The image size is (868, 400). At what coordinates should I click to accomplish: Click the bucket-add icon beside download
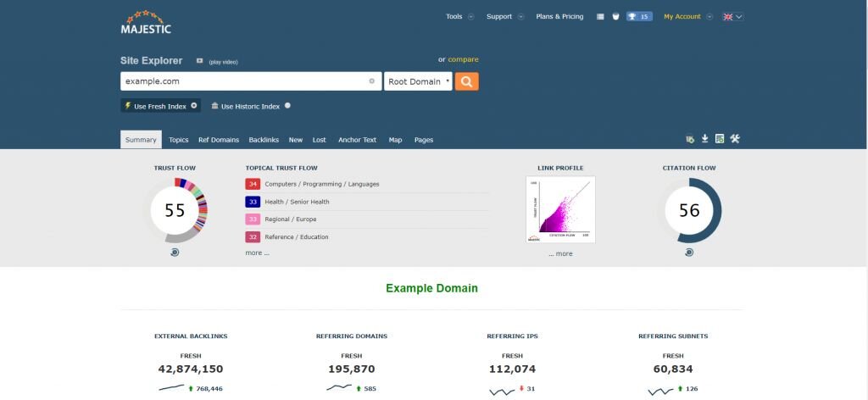pyautogui.click(x=690, y=139)
